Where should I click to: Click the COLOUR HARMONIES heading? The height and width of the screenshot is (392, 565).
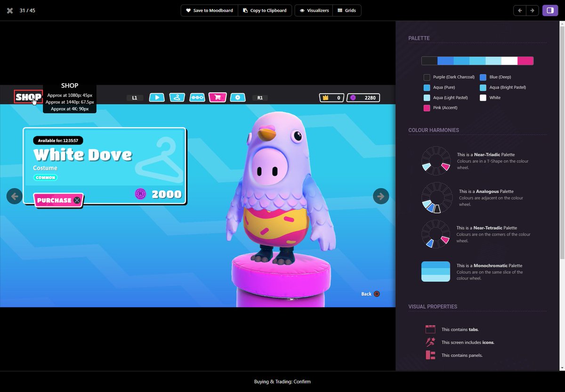pos(434,130)
